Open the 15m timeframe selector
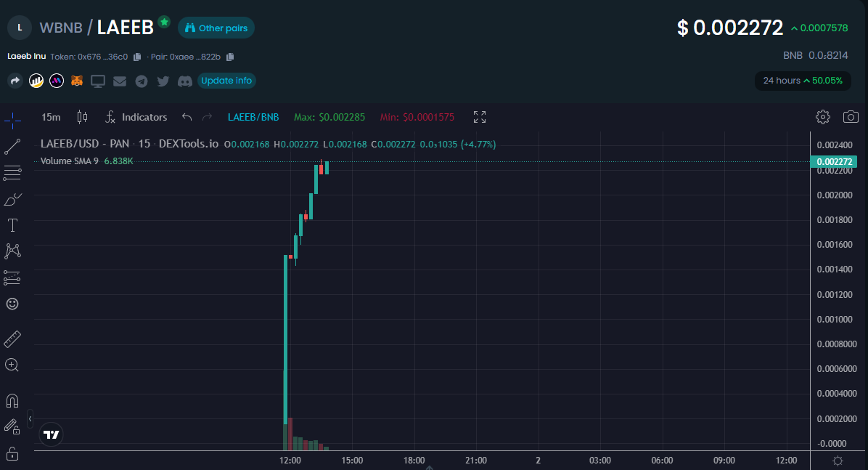This screenshot has width=868, height=470. (x=51, y=117)
